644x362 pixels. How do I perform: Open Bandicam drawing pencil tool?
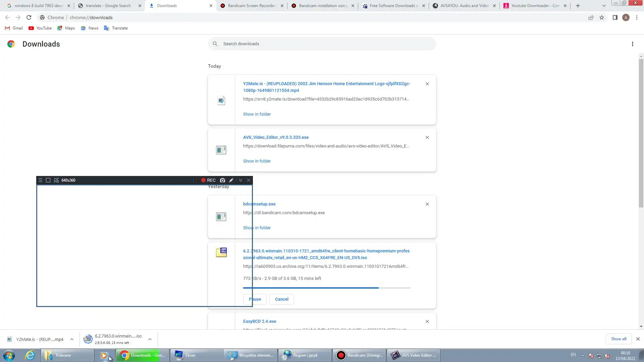[231, 180]
